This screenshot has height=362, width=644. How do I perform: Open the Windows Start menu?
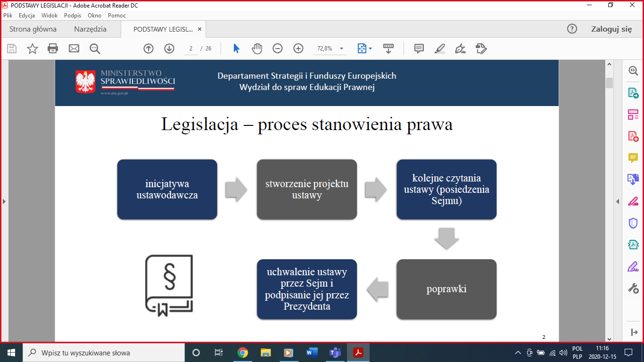(11, 353)
